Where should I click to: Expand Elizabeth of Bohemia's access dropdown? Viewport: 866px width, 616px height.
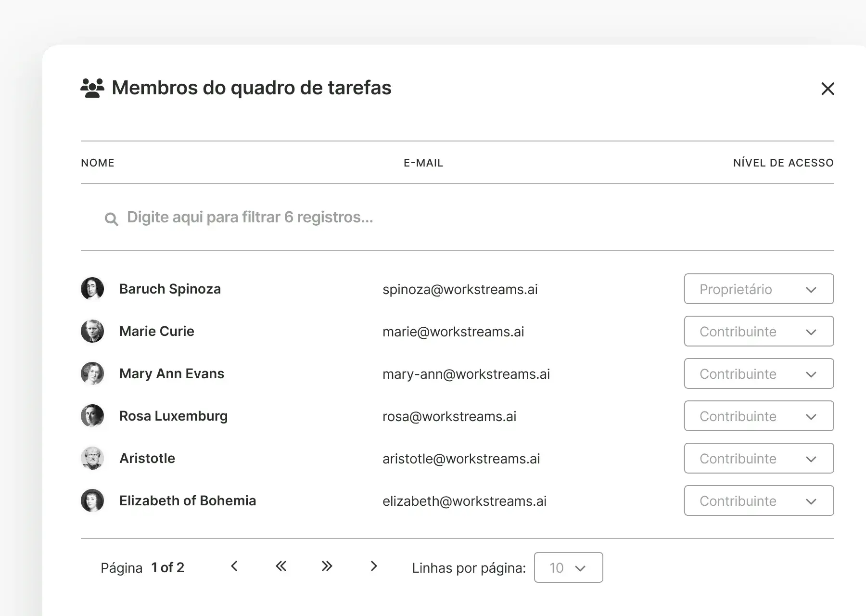759,500
